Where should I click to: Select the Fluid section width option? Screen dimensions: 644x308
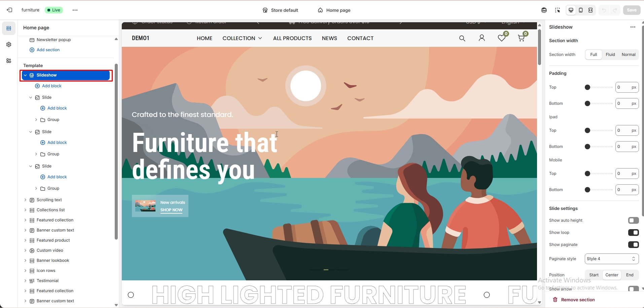(x=610, y=55)
